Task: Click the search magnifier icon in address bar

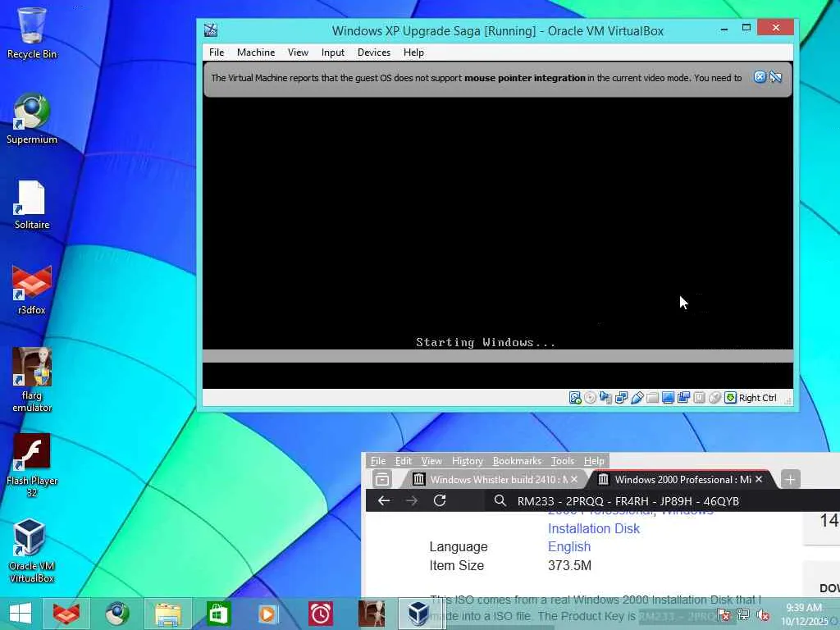Action: click(x=500, y=501)
